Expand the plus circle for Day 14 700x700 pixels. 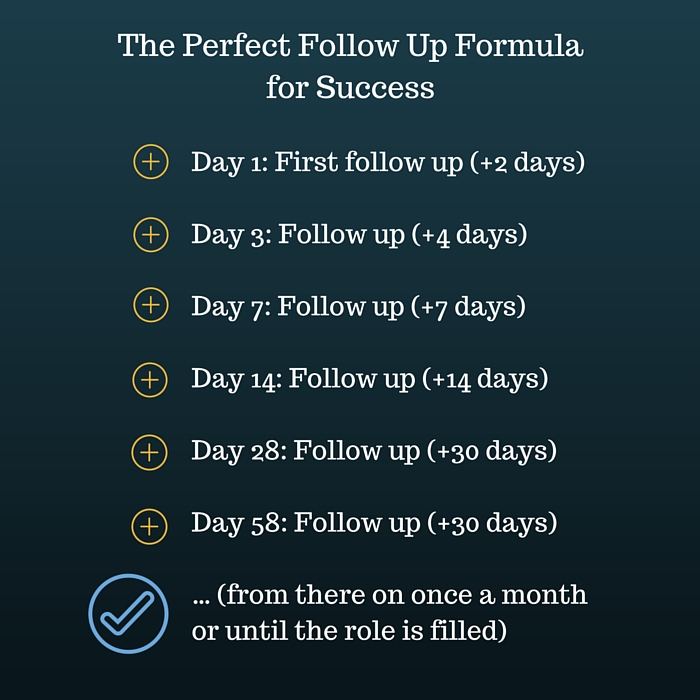(150, 379)
